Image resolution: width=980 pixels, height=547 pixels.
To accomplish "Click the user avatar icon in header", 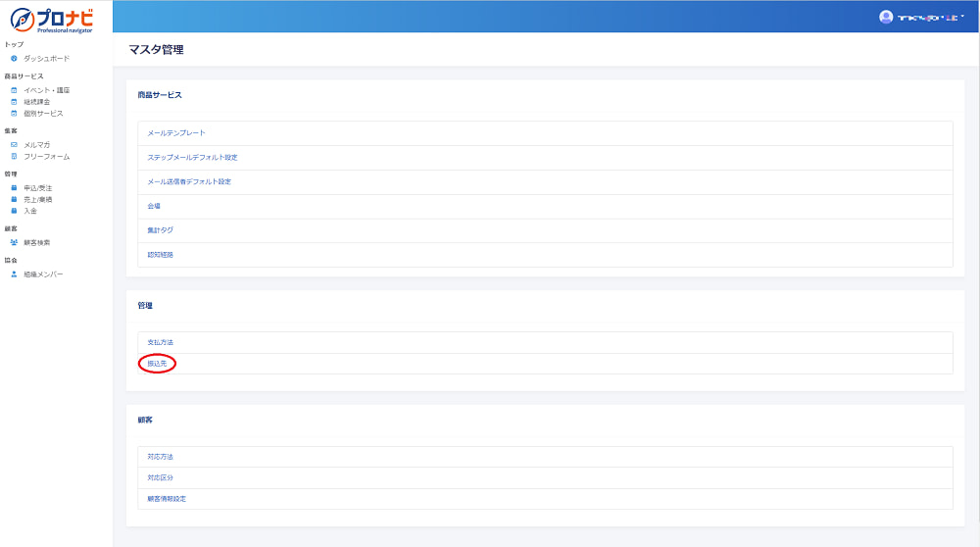I will pos(886,17).
